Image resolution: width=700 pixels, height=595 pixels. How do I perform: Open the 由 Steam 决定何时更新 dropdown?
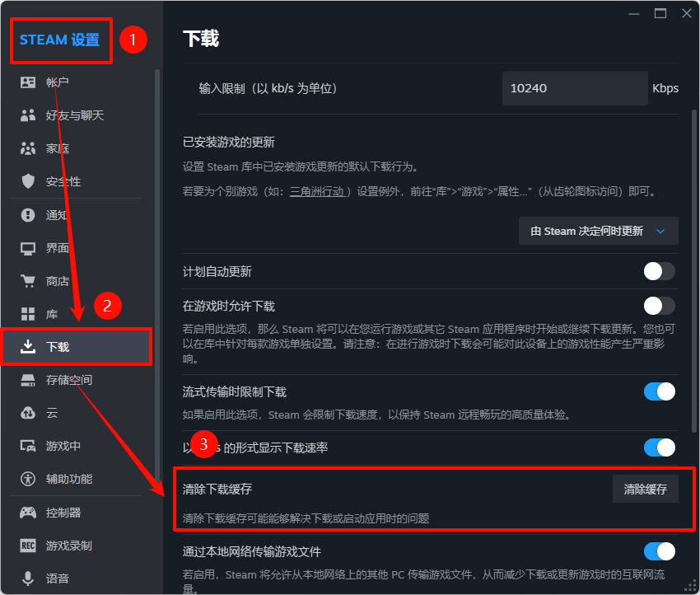coord(598,231)
